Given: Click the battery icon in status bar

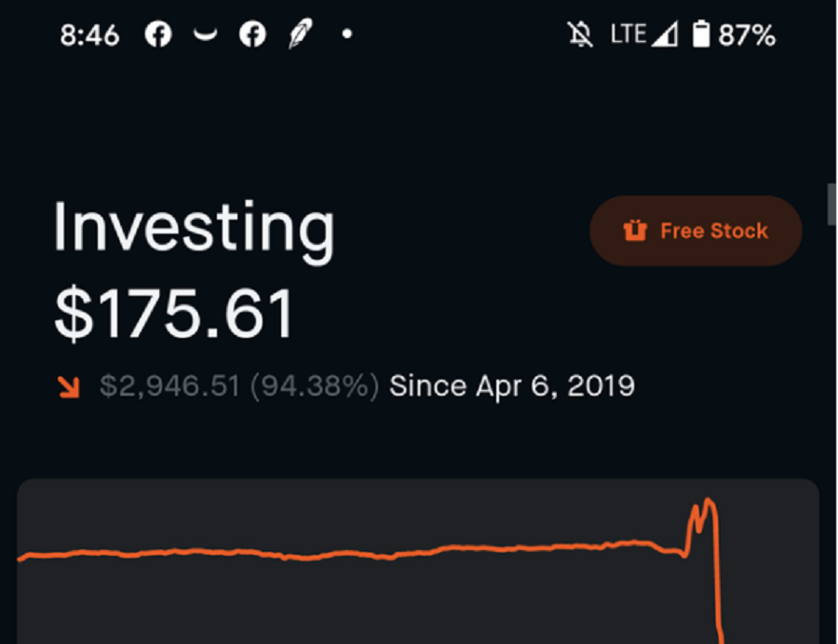Looking at the screenshot, I should click(x=701, y=35).
